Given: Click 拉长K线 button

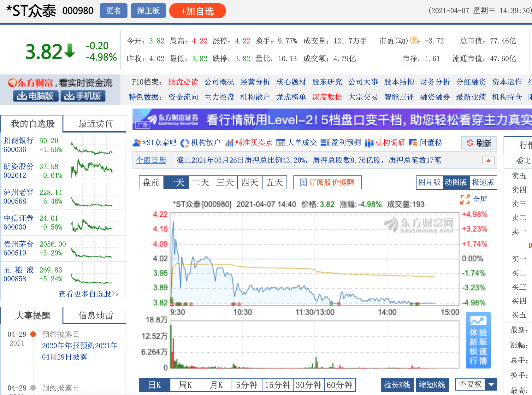Looking at the screenshot, I should click(x=397, y=385).
